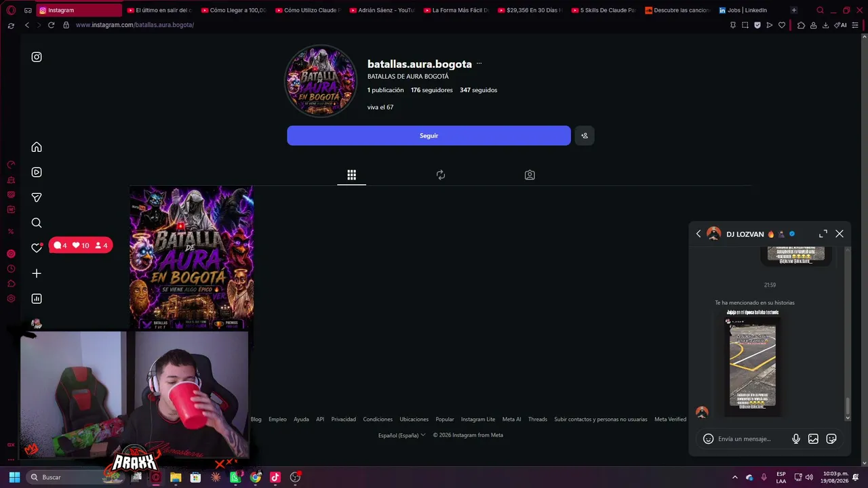Open the Instagram home logo in sidebar
868x488 pixels.
tap(37, 57)
